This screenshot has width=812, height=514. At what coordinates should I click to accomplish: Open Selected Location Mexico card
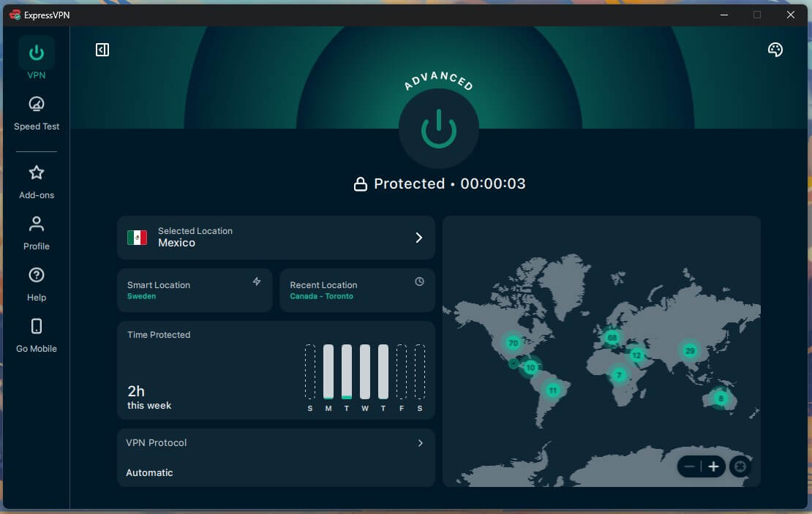tap(276, 238)
